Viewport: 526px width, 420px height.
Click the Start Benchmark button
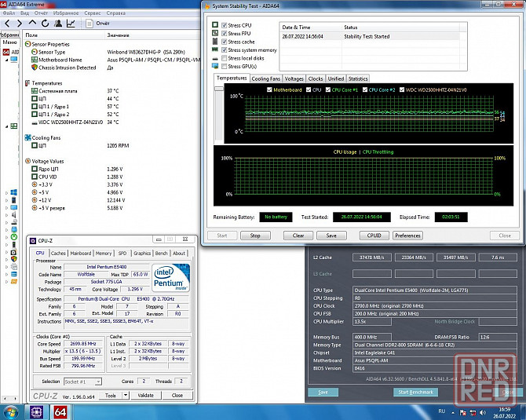[x=415, y=392]
